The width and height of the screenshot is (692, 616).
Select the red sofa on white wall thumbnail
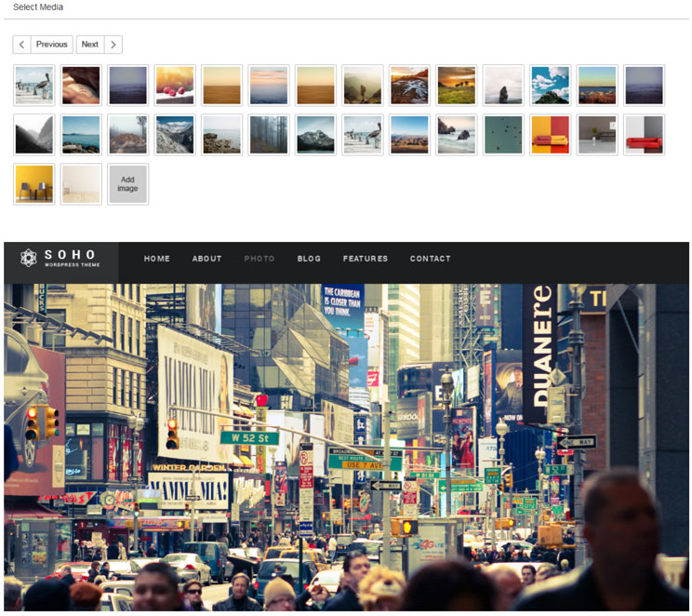click(644, 135)
